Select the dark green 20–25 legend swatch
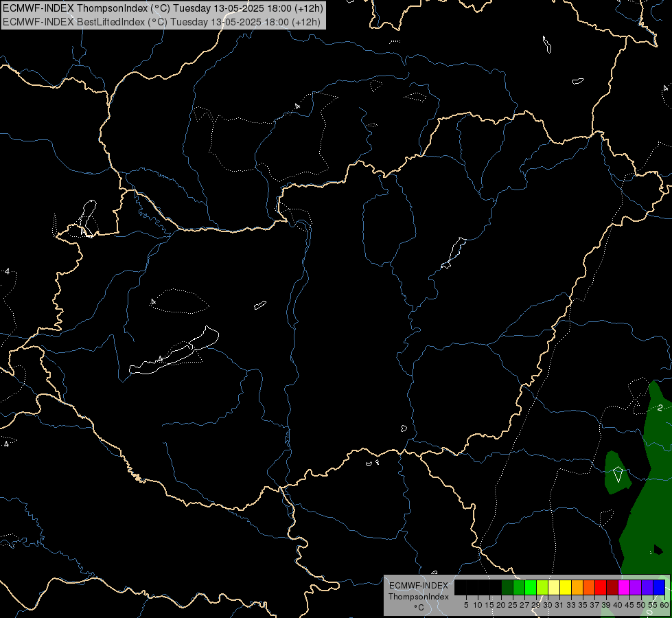The width and height of the screenshot is (672, 618). coord(507,587)
